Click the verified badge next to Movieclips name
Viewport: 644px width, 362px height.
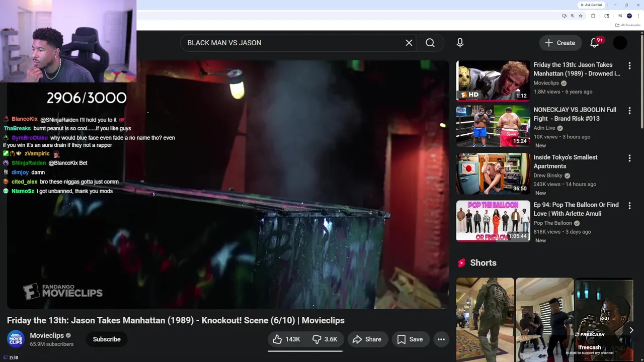pos(68,335)
